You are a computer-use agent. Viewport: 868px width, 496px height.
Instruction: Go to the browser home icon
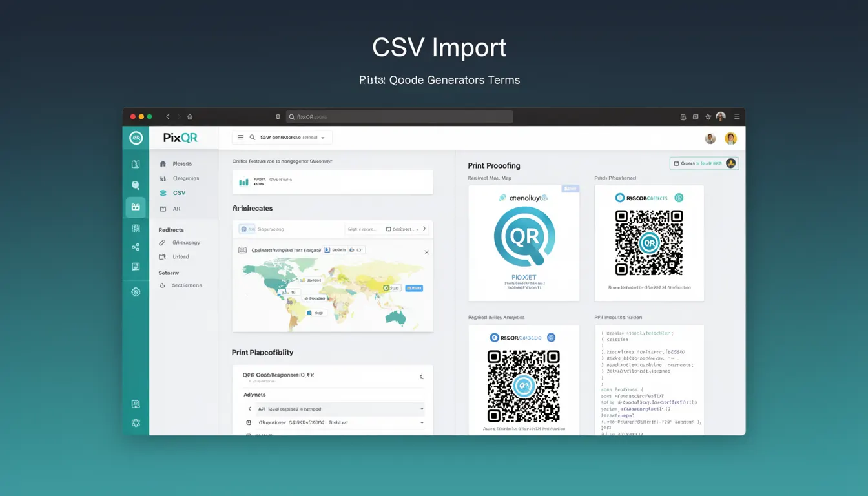(x=190, y=117)
